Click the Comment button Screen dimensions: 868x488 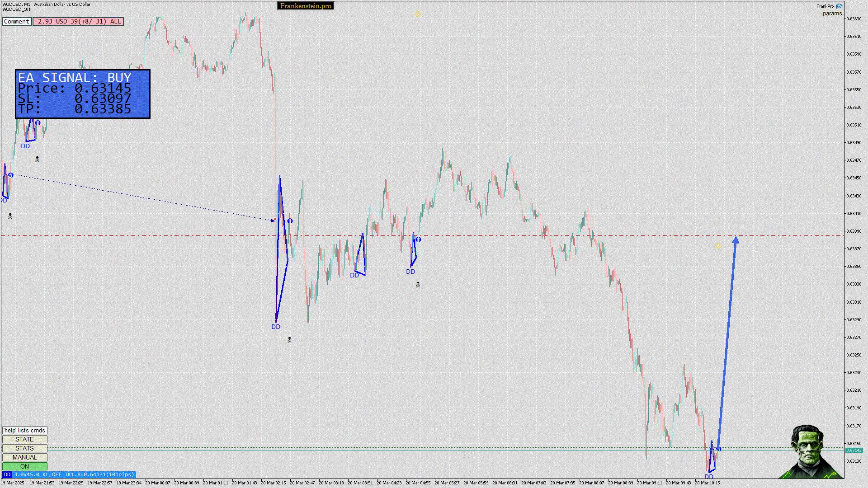17,21
